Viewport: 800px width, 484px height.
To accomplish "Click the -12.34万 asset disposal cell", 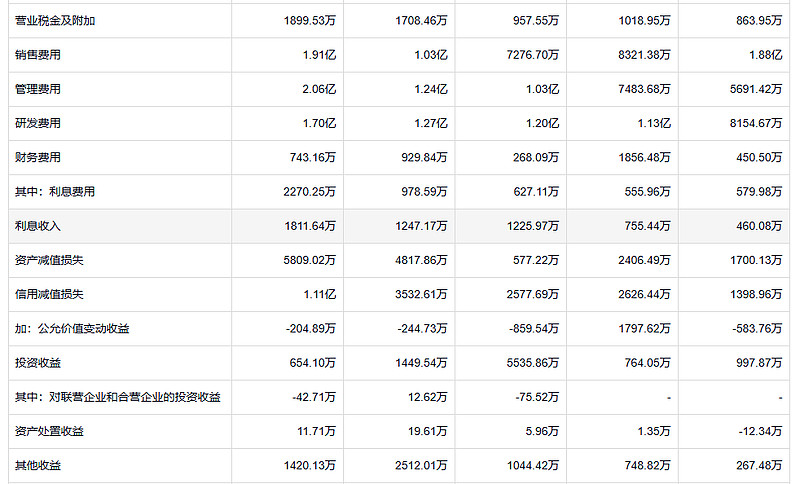I will coord(760,430).
